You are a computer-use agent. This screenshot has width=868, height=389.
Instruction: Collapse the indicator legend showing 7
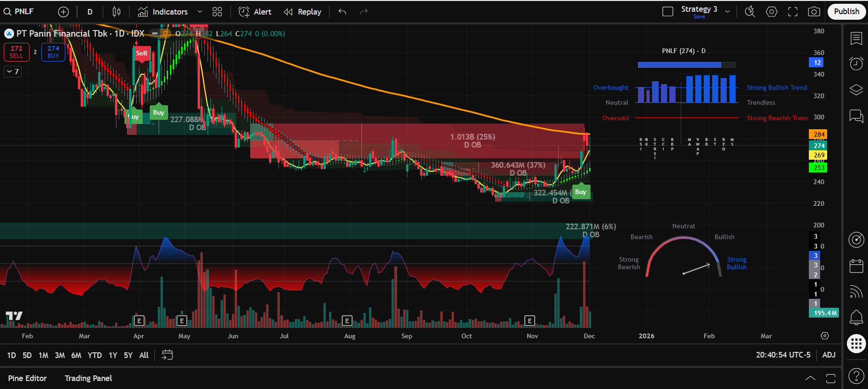pos(13,71)
